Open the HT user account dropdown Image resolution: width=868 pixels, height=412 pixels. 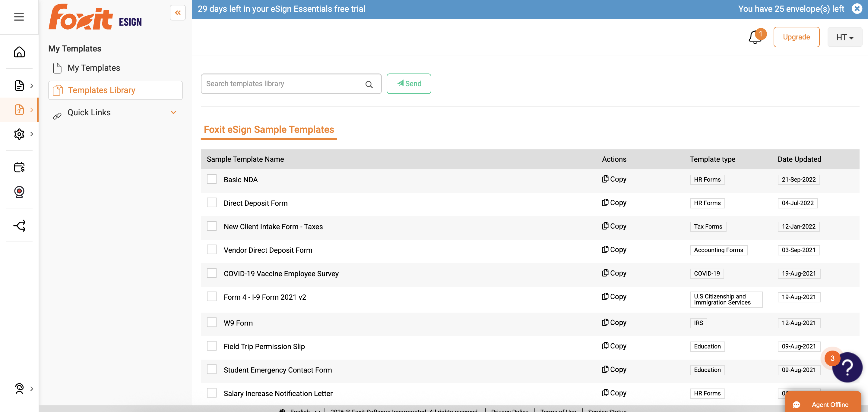point(844,37)
